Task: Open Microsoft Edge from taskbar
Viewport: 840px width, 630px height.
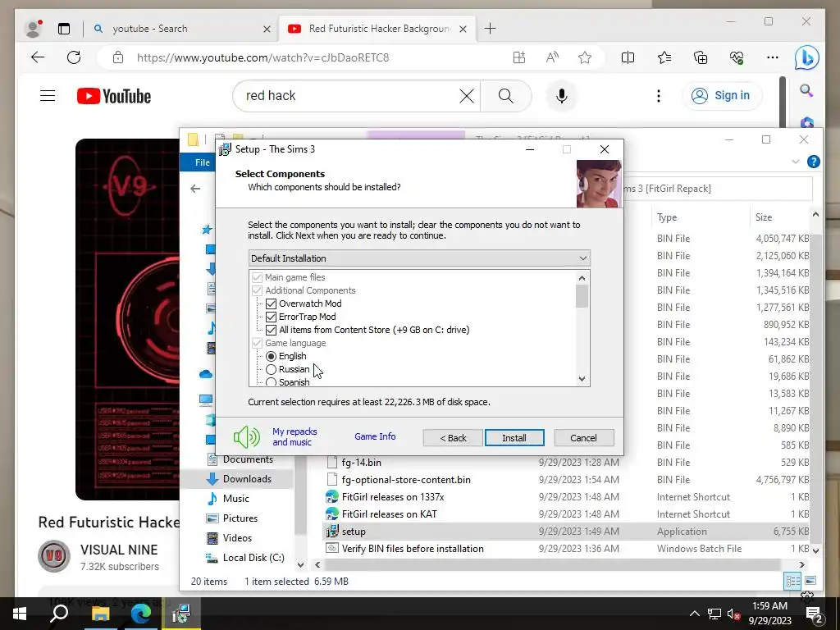Action: (141, 614)
